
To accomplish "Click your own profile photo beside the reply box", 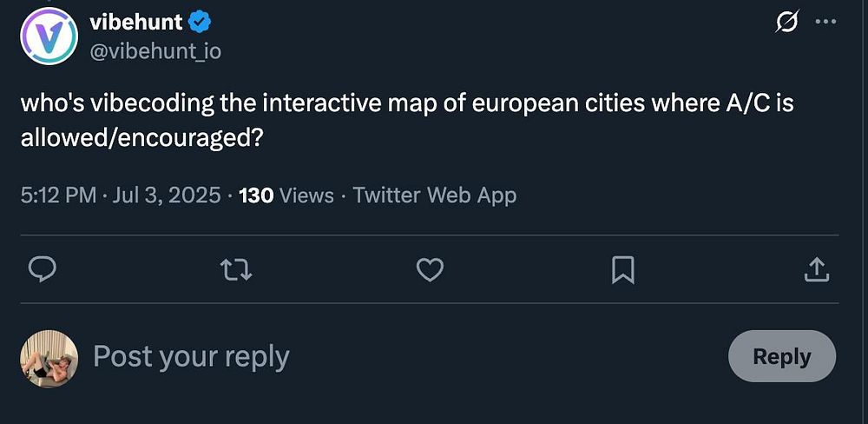I will pos(49,356).
